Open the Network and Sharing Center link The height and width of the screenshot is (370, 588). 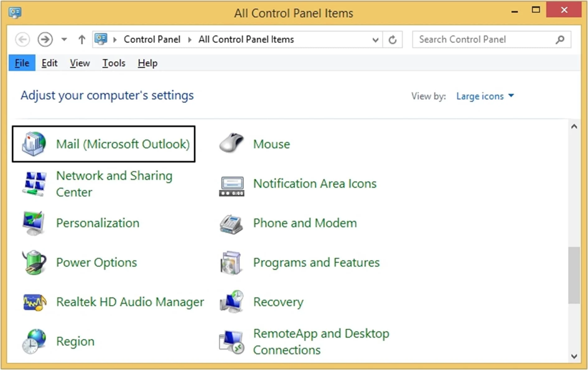(x=114, y=184)
